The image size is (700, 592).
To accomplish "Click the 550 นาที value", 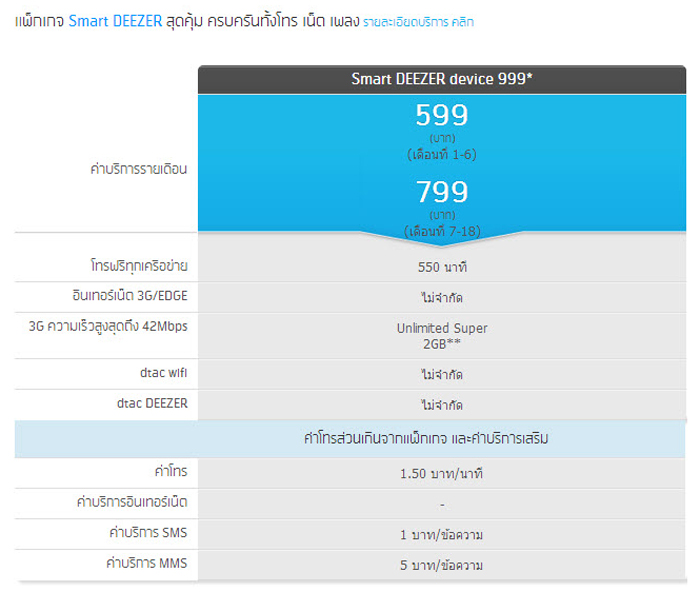I will click(442, 267).
